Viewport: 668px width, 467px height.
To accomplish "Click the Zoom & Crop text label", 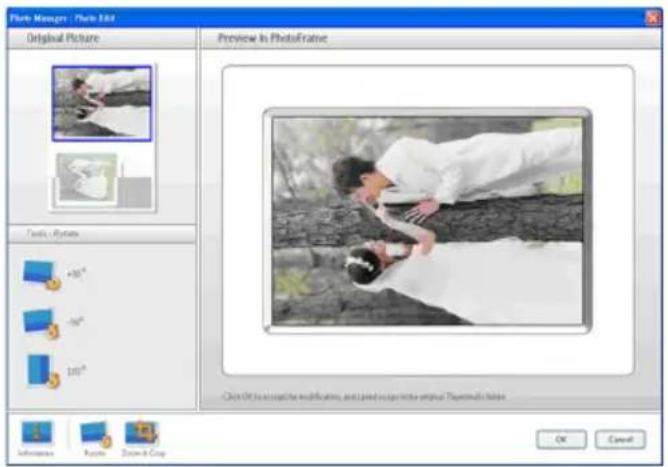I will point(142,453).
